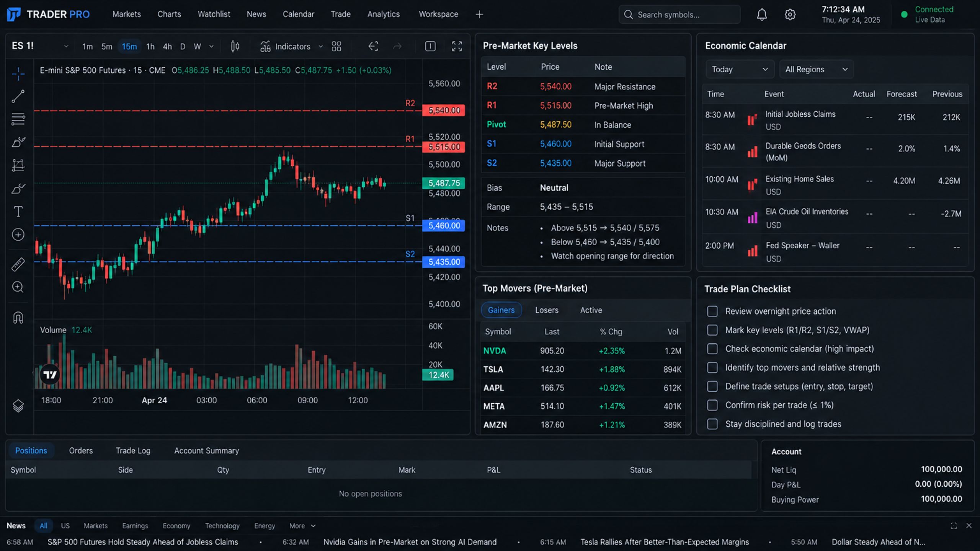The width and height of the screenshot is (980, 551).
Task: Open settings gear in top bar
Action: 790,15
